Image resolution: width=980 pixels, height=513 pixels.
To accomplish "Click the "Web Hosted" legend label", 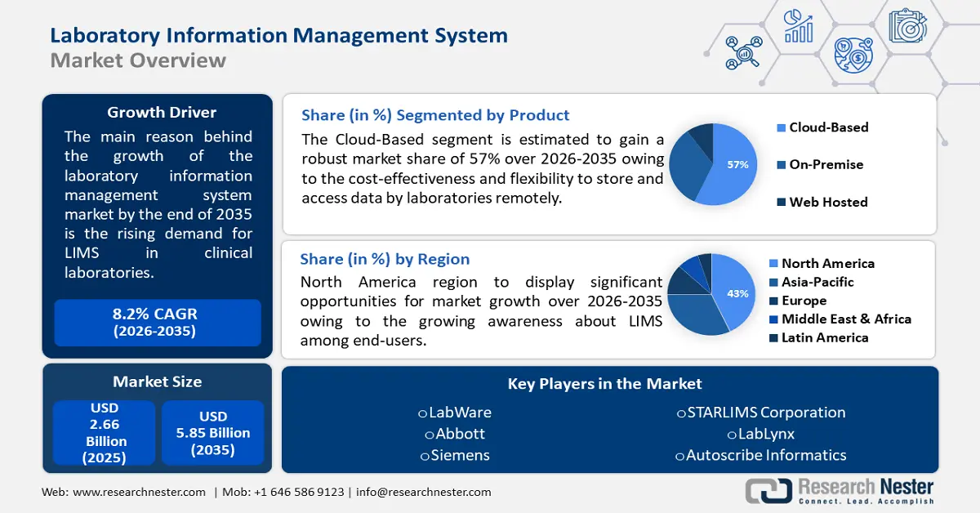I will pyautogui.click(x=828, y=203).
